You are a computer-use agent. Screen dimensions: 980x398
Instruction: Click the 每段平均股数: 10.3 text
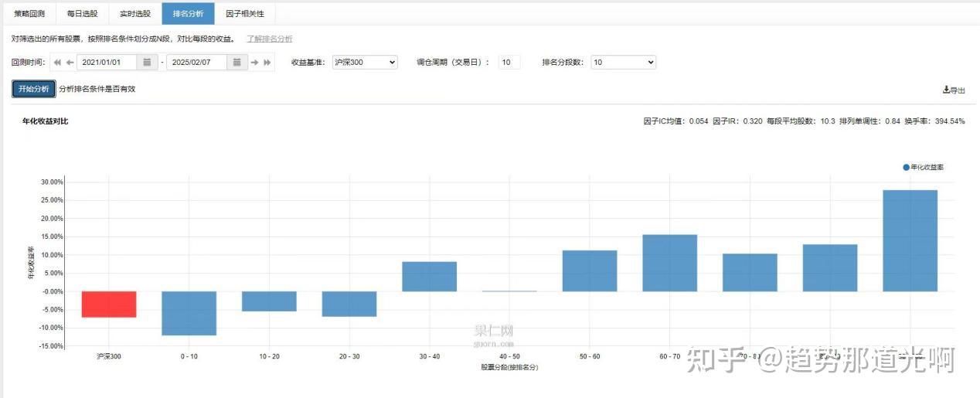[801, 121]
